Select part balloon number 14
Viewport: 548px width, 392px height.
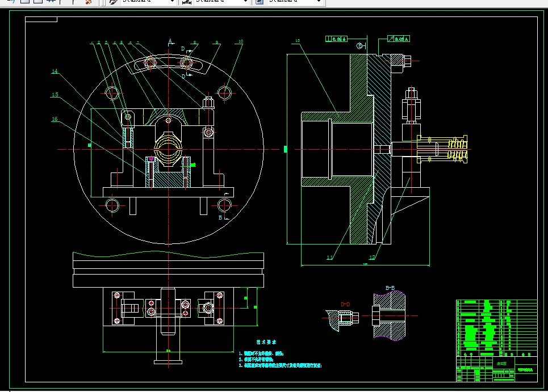click(55, 71)
